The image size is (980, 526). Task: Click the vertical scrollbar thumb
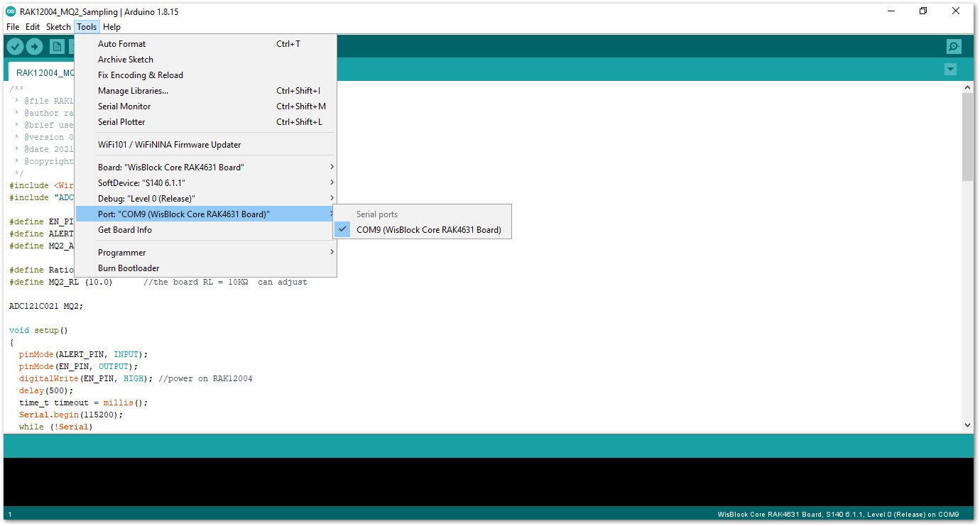pyautogui.click(x=967, y=136)
